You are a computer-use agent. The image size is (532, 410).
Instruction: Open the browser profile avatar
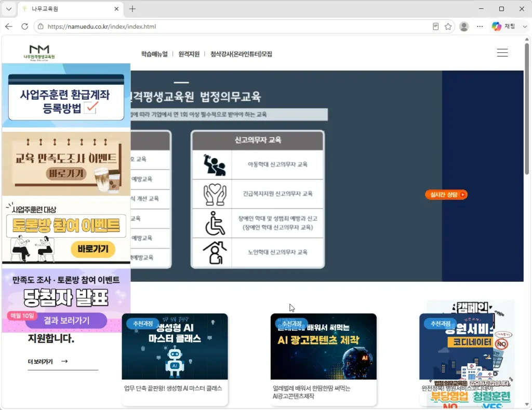[x=464, y=26]
